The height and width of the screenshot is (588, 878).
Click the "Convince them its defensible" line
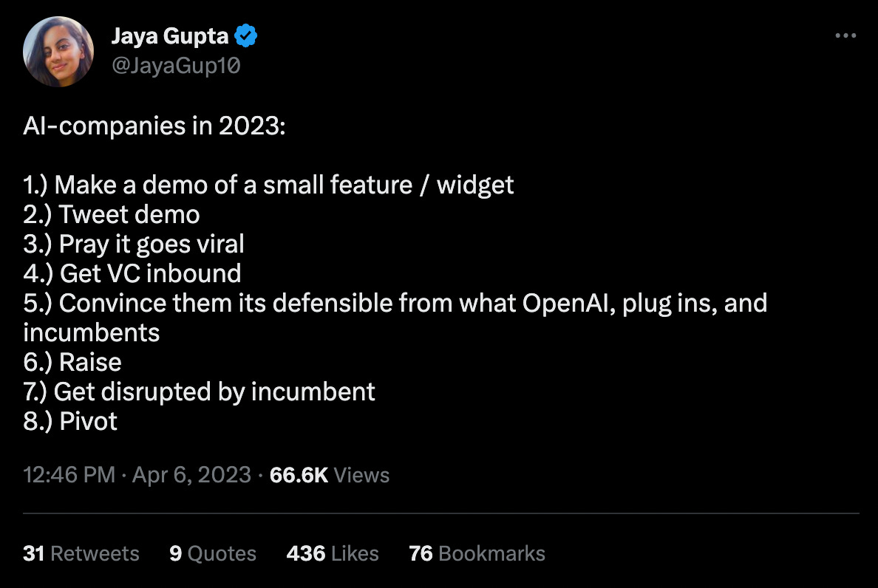pyautogui.click(x=395, y=303)
